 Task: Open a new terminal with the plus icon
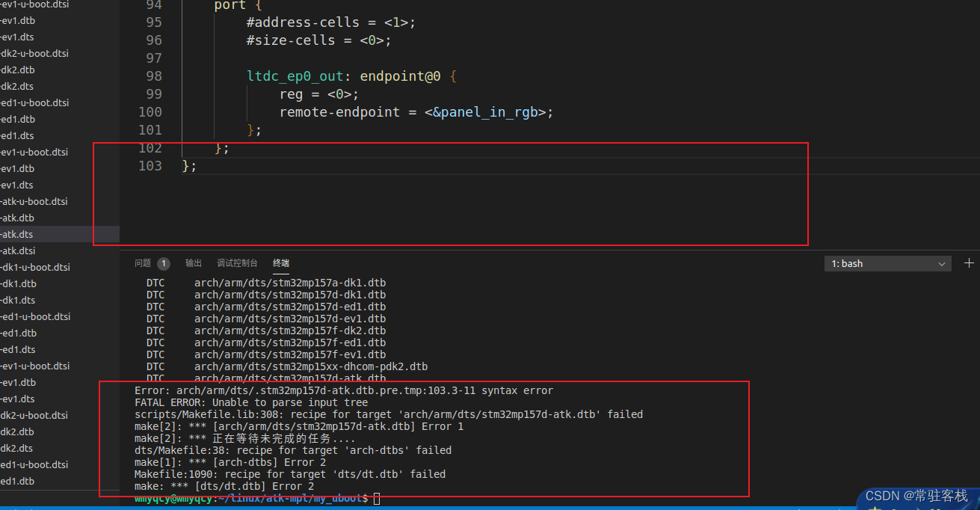point(970,262)
